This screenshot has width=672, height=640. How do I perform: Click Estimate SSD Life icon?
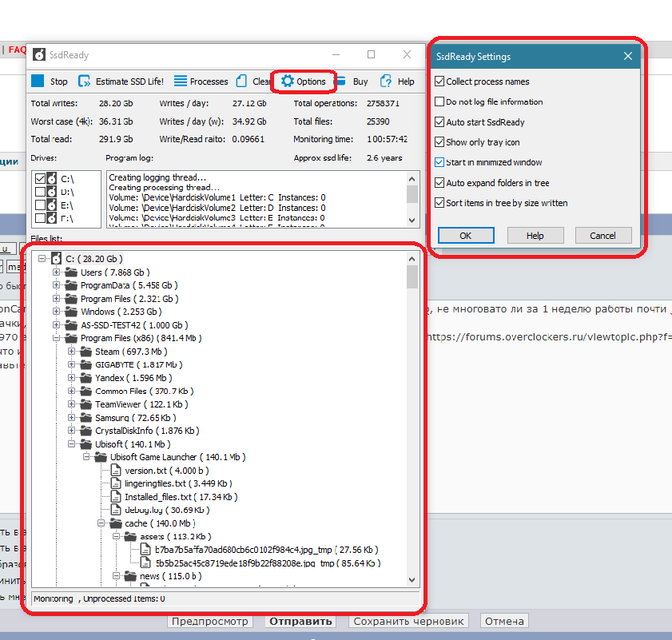[84, 81]
